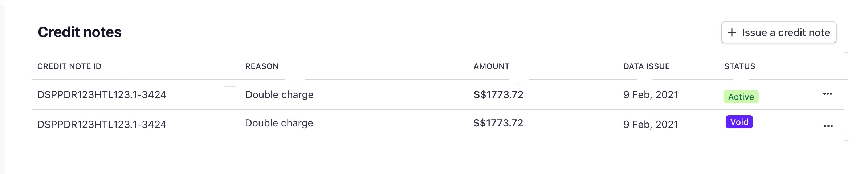Click the Issue a credit note button

click(x=778, y=33)
